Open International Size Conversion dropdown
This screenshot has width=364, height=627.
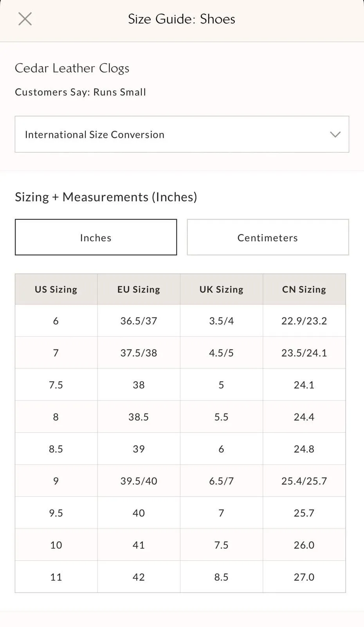[x=182, y=134]
